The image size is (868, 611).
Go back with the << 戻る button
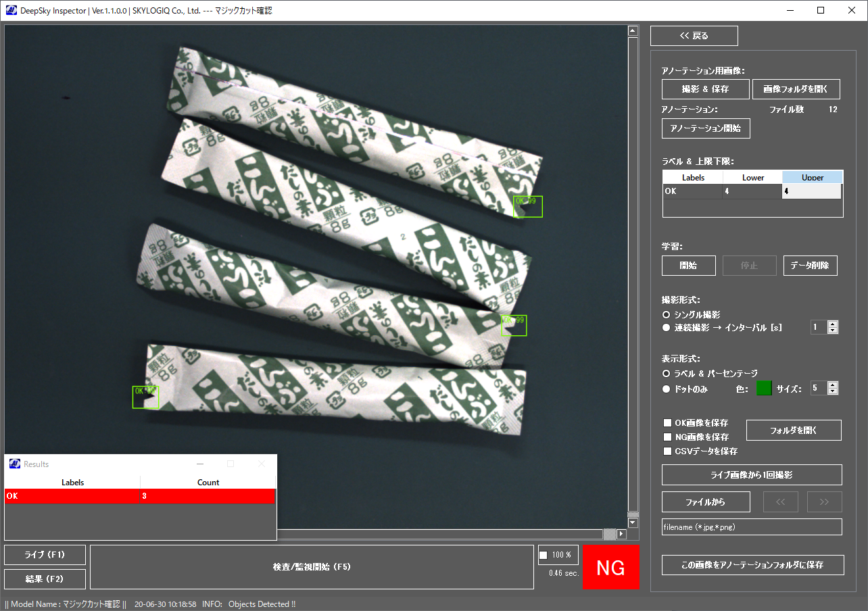coord(694,36)
